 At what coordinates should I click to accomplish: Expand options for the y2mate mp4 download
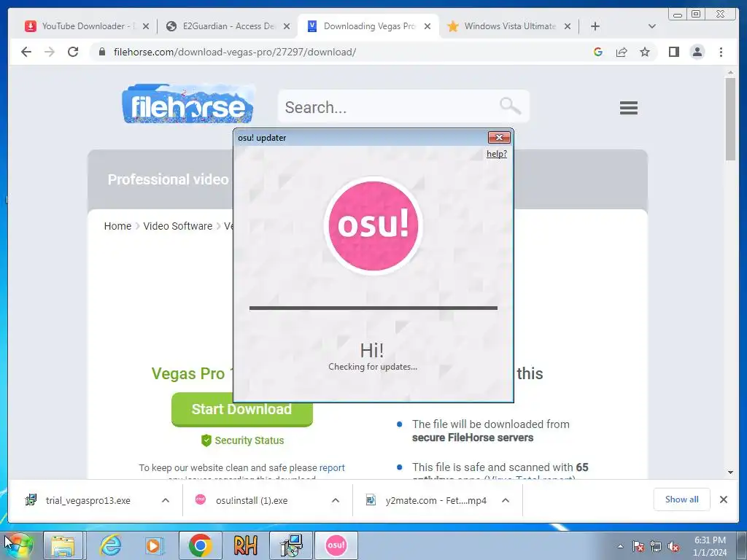point(506,500)
